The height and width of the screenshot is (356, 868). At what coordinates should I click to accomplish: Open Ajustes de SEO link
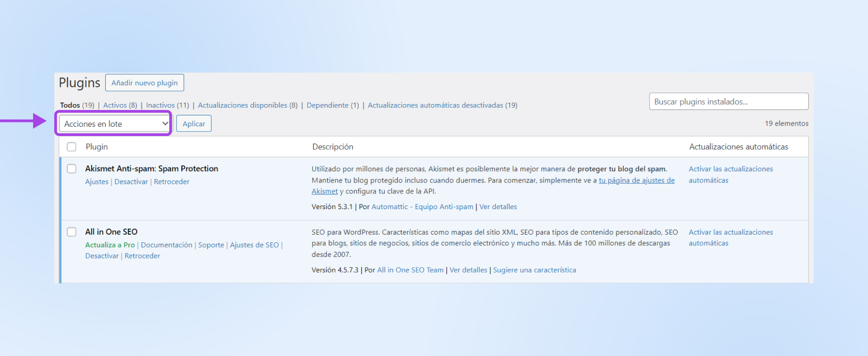point(254,245)
